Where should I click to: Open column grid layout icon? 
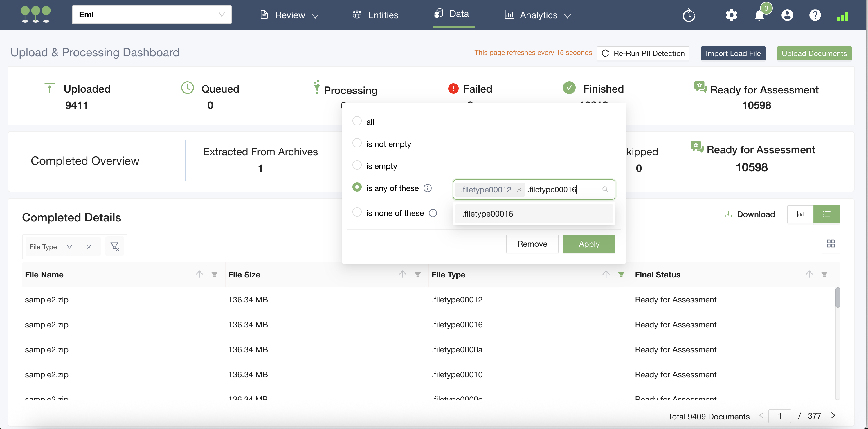(831, 243)
